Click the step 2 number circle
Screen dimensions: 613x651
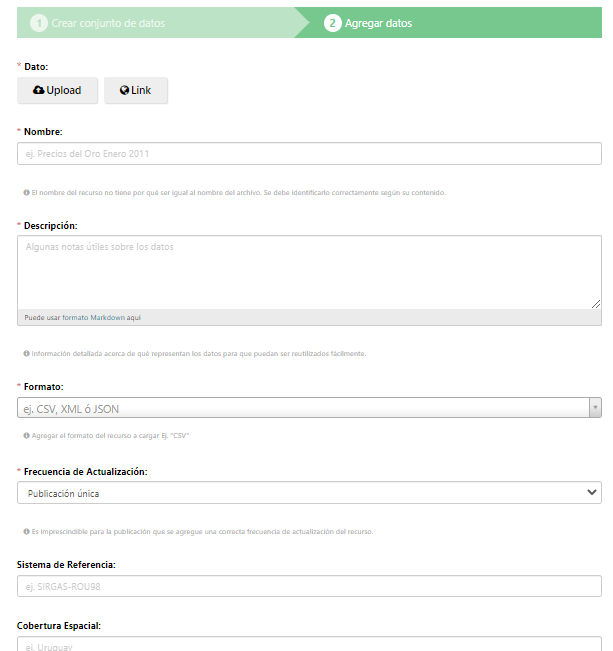332,23
